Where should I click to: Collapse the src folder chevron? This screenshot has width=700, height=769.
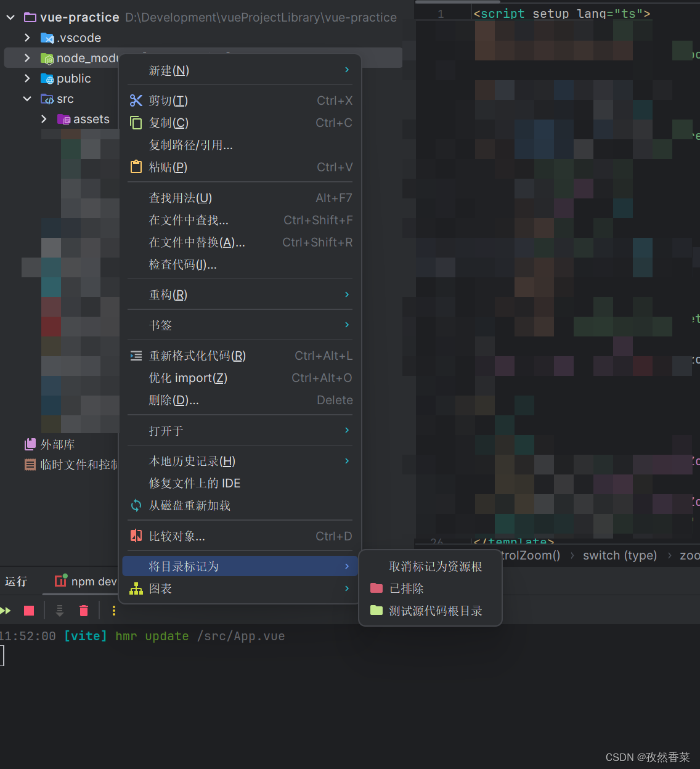tap(26, 99)
